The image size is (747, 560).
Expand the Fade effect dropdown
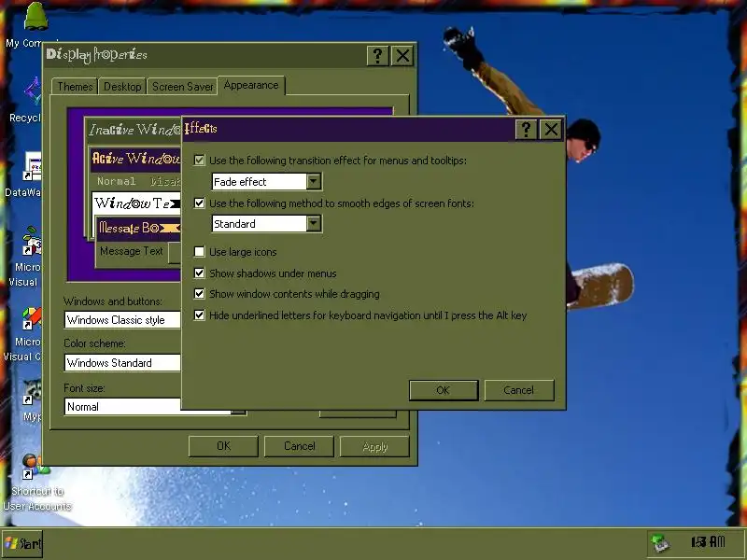(x=314, y=181)
